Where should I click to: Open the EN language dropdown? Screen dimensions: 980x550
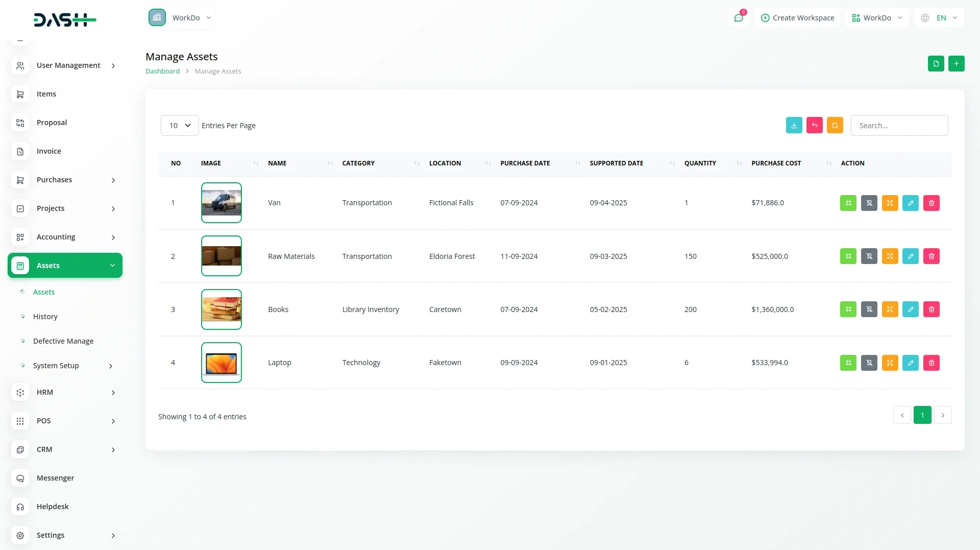(939, 18)
